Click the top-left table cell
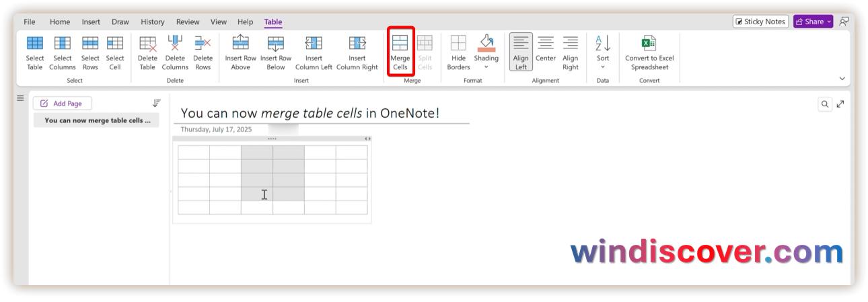Viewport: 868px width, 302px height. tap(194, 152)
